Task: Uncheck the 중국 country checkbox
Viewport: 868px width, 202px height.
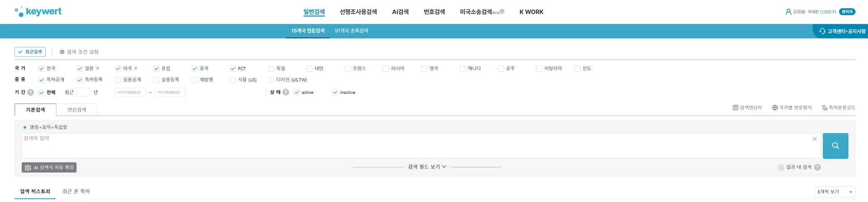Action: pyautogui.click(x=194, y=69)
